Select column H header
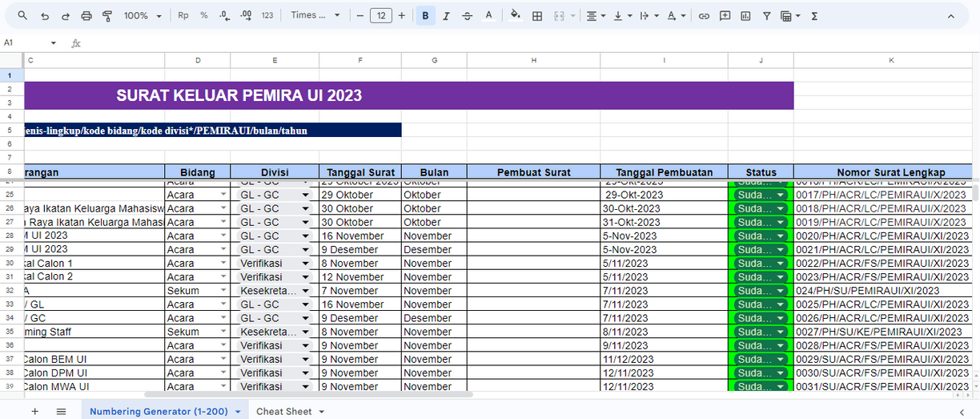The width and height of the screenshot is (980, 419). [534, 60]
